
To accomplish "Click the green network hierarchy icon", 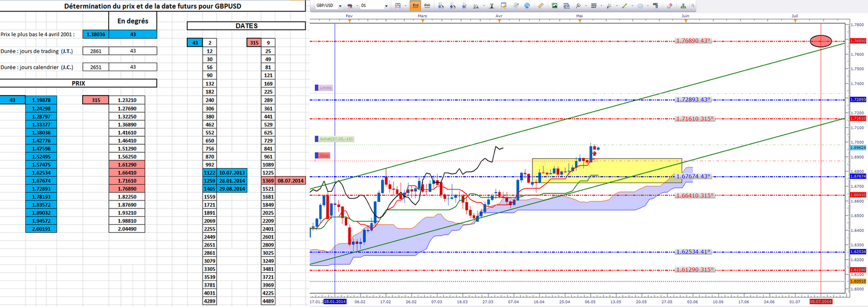I will click(x=685, y=5).
